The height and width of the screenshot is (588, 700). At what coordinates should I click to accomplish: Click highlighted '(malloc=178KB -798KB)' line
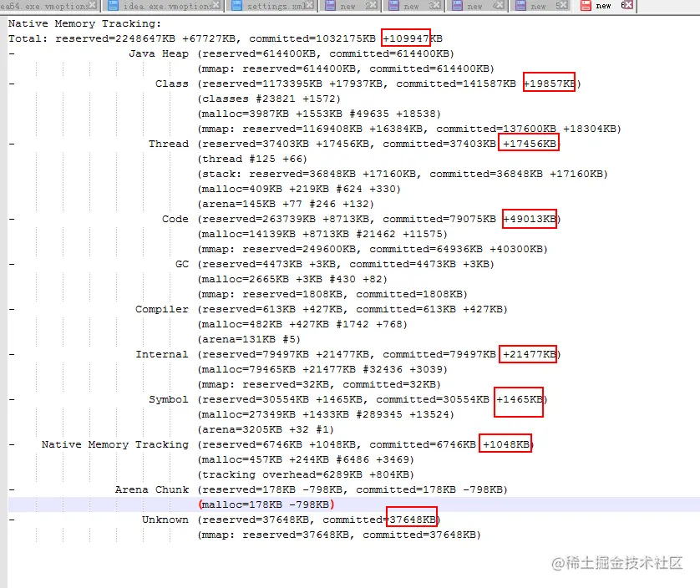[x=266, y=504]
